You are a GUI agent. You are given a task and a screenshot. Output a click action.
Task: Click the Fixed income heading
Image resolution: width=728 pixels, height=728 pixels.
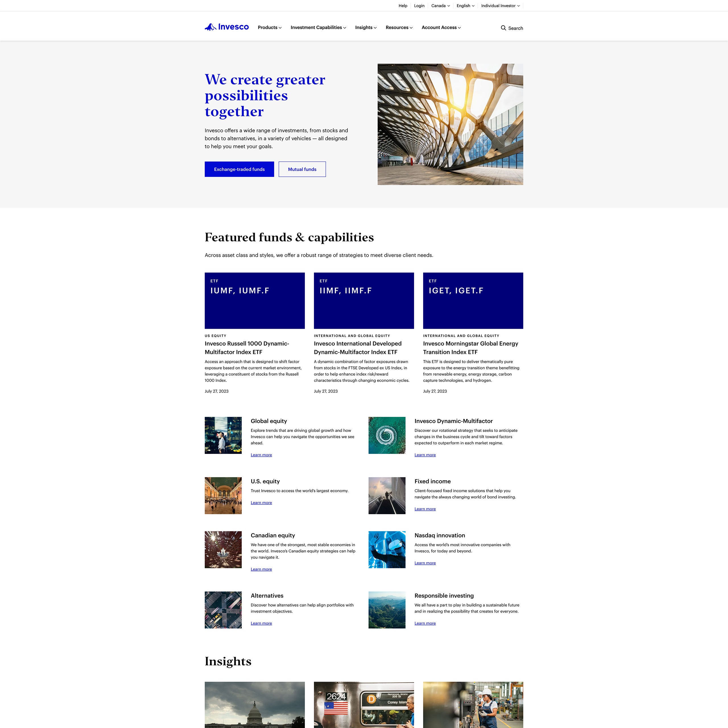[433, 481]
